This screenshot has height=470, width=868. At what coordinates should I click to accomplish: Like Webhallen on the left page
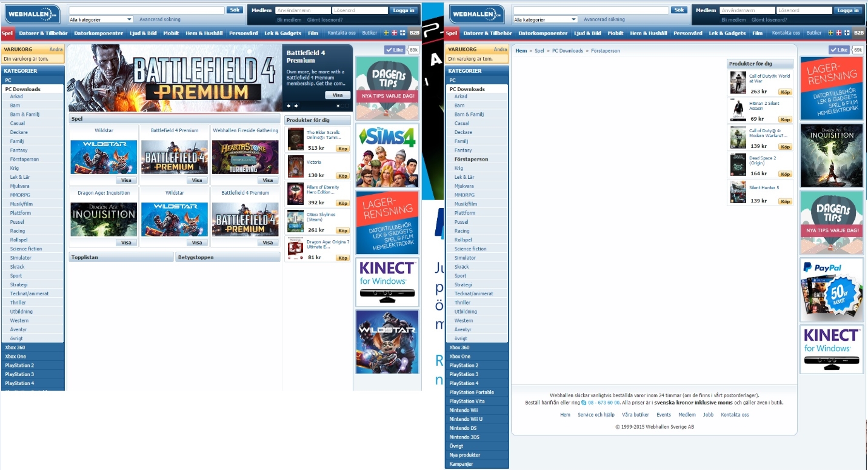click(x=394, y=50)
